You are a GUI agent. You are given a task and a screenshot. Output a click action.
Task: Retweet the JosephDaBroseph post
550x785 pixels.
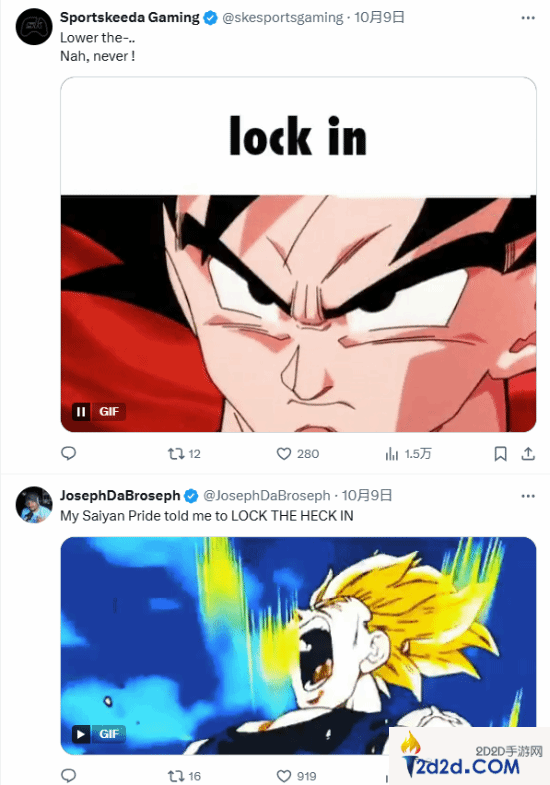[184, 776]
